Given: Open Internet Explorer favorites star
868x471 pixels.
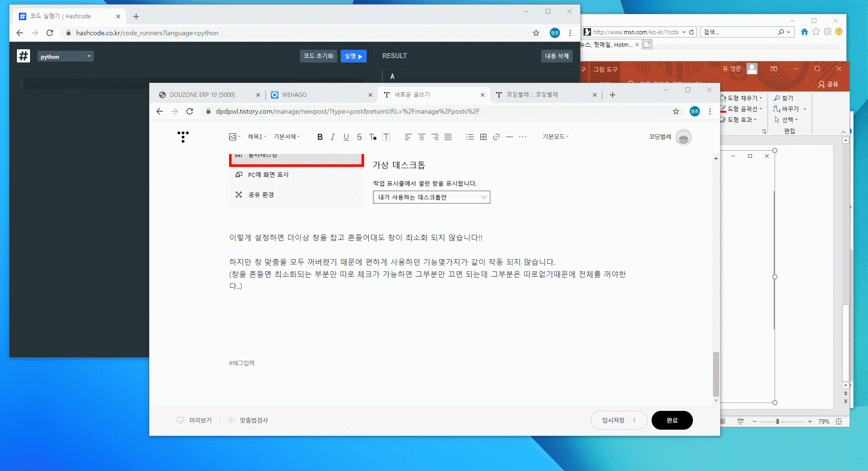Looking at the screenshot, I should [816, 31].
